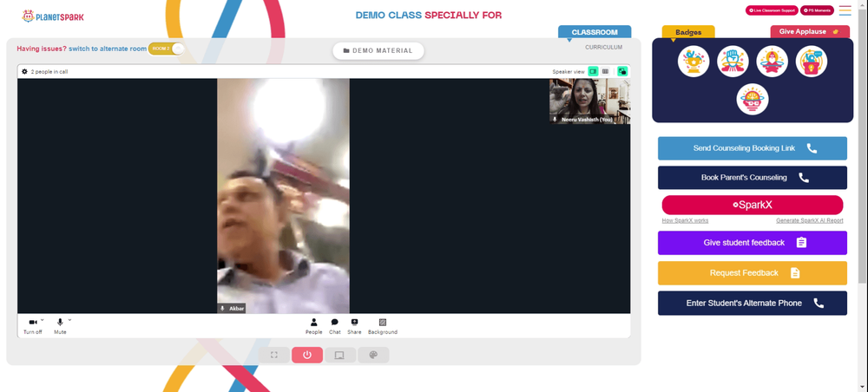
Task: Click Request Feedback button
Action: pyautogui.click(x=753, y=273)
